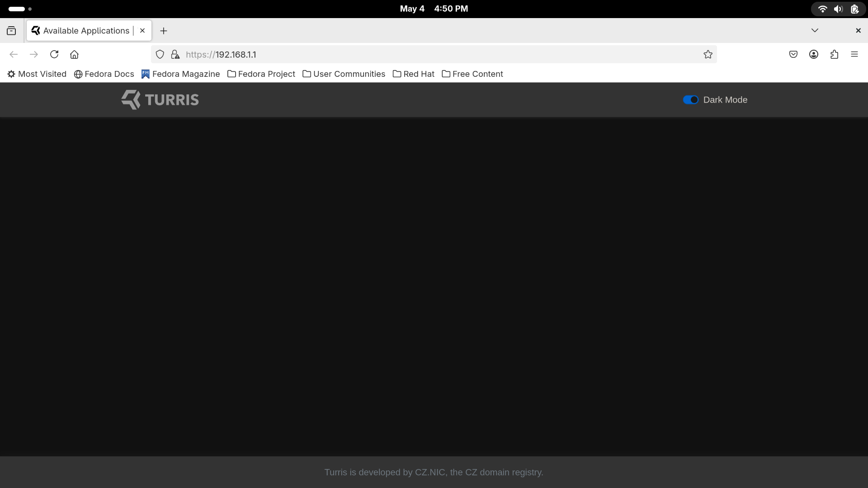Click the Turris footer text about CZ.NIC
The width and height of the screenshot is (868, 488).
click(434, 472)
